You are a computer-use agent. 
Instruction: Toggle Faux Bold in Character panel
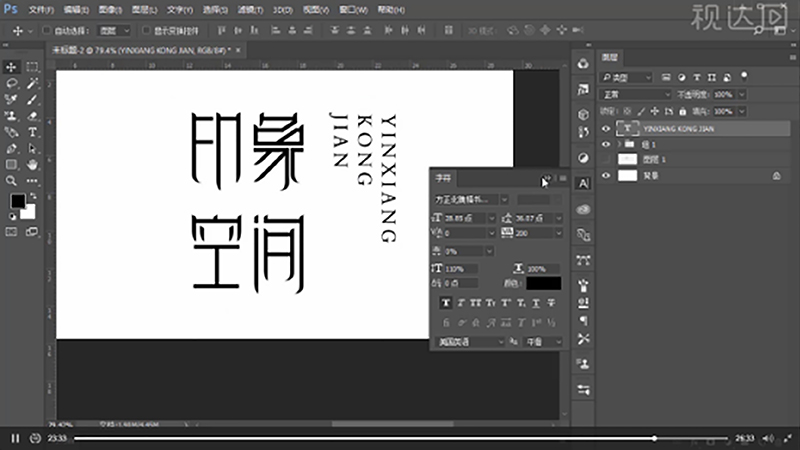click(445, 303)
